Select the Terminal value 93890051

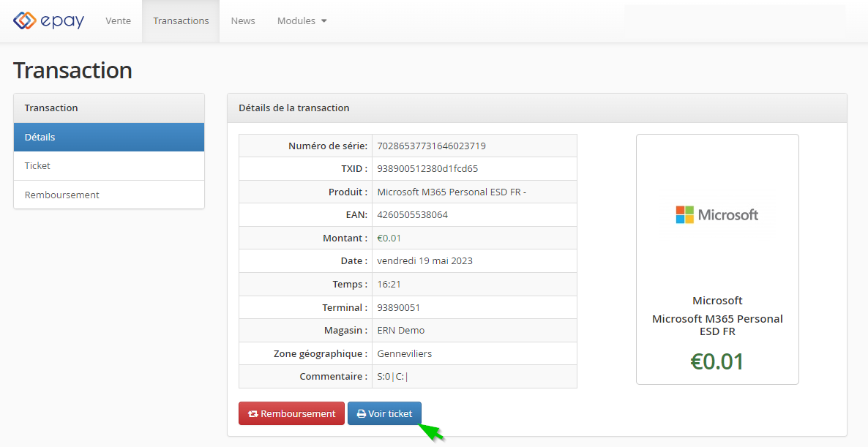[x=399, y=307]
